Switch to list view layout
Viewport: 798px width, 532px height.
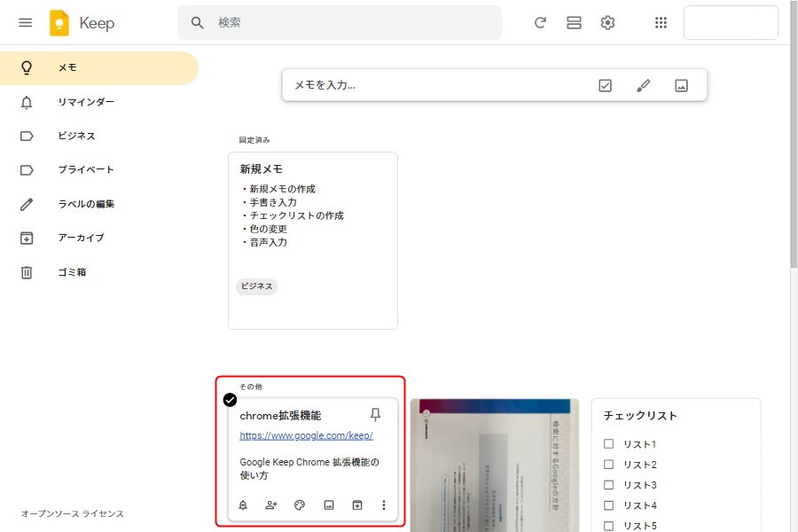point(574,23)
